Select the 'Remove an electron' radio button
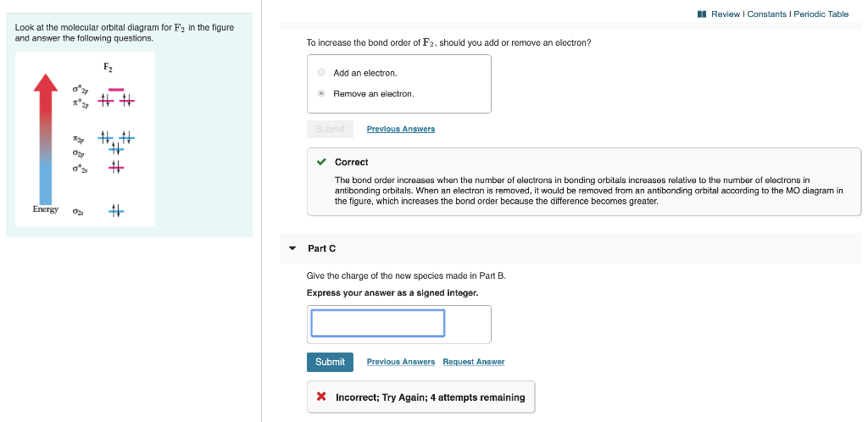 click(x=321, y=93)
